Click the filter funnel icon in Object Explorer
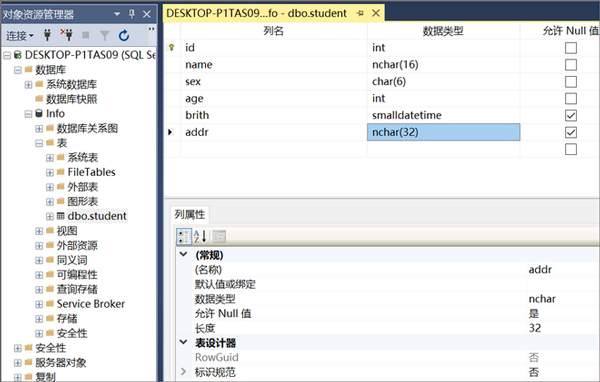This screenshot has height=382, width=600. [x=104, y=36]
